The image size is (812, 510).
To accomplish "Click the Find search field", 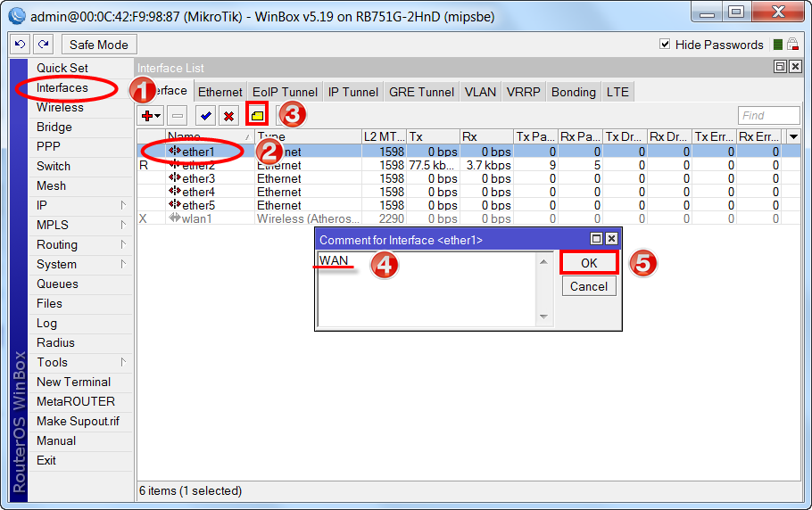I will point(768,115).
